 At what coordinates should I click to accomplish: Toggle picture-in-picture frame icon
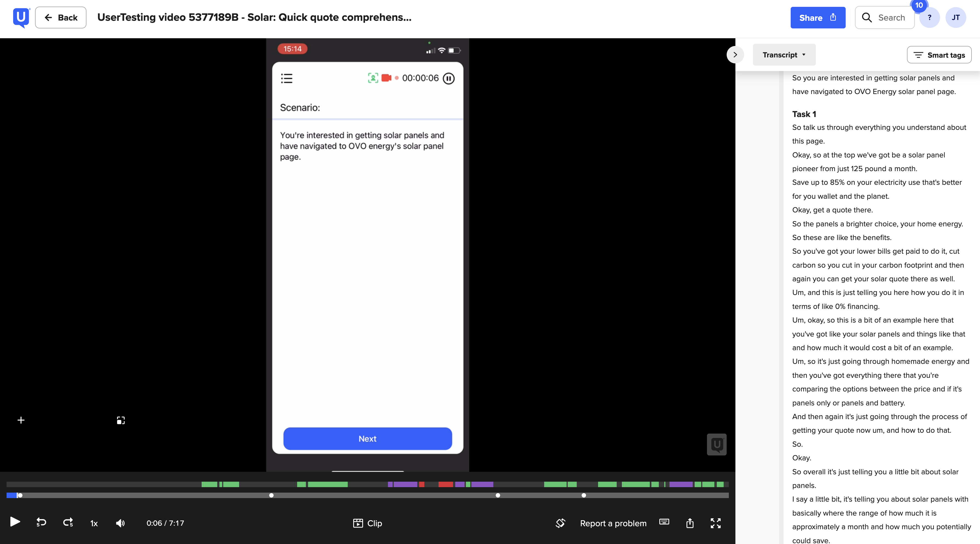[121, 420]
